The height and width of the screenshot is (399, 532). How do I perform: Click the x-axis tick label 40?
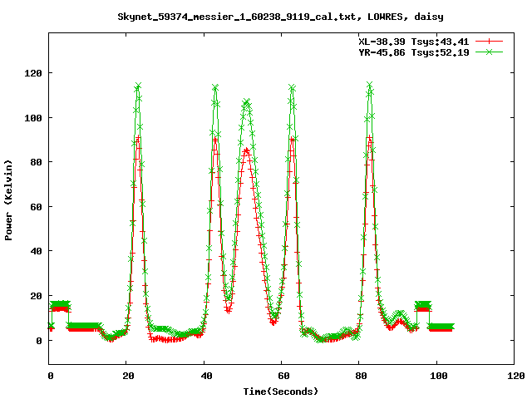(x=206, y=376)
